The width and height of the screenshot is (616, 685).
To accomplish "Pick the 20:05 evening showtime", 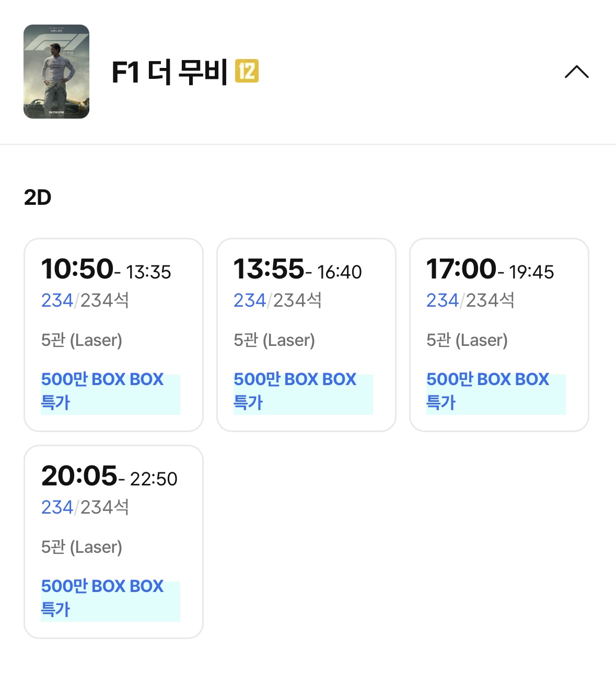I will point(79,476).
